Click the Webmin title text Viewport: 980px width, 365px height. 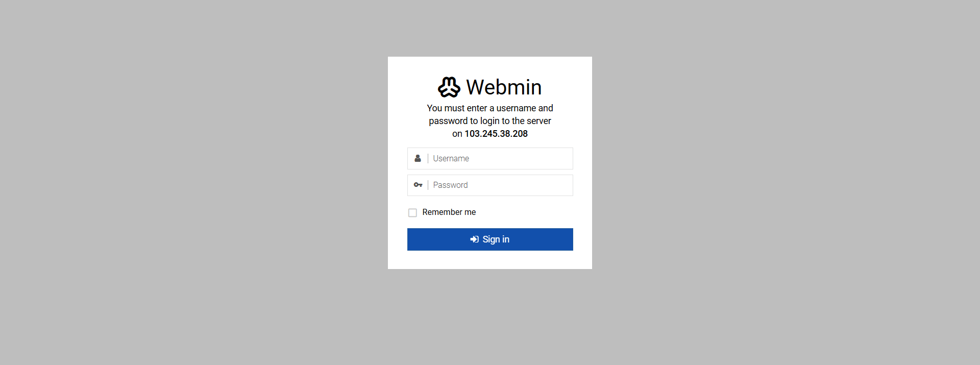[504, 87]
